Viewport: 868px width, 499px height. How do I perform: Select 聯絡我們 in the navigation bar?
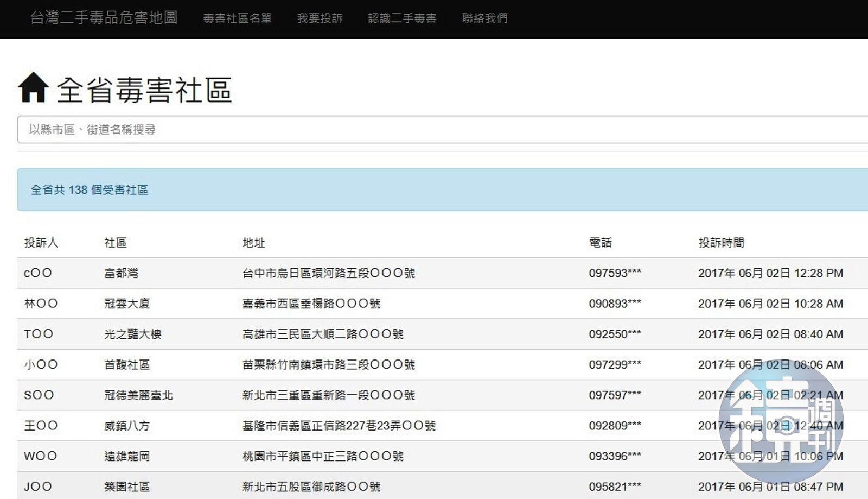point(484,18)
